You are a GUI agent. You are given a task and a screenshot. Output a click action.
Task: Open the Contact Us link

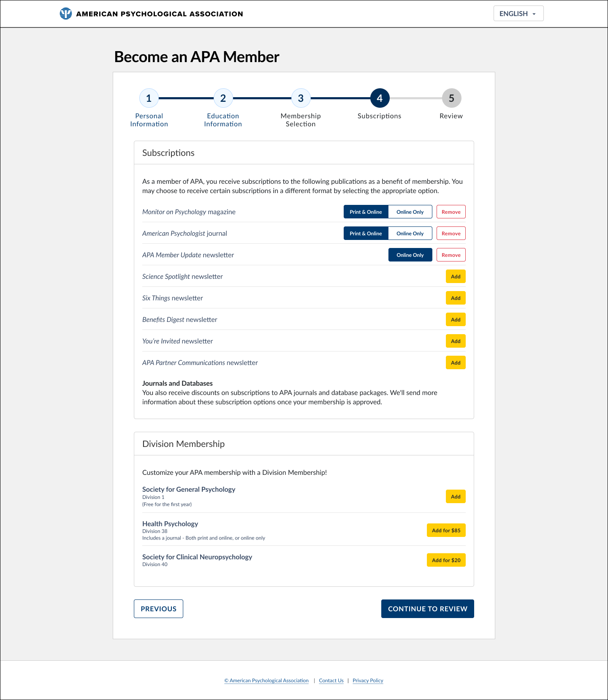[x=331, y=681]
